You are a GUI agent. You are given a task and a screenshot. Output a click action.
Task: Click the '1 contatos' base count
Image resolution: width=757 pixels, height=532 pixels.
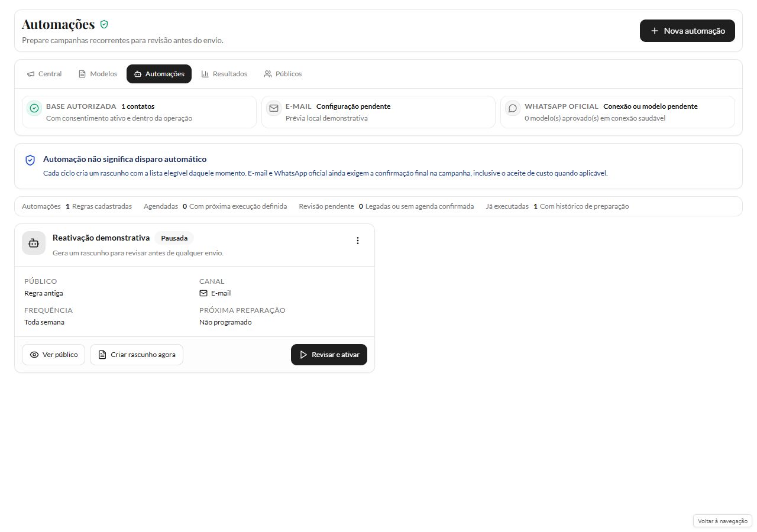138,106
